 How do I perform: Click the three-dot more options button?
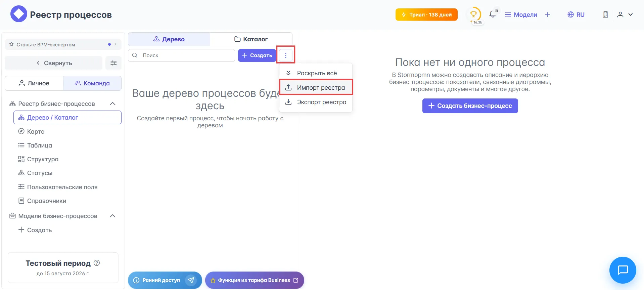(x=286, y=55)
